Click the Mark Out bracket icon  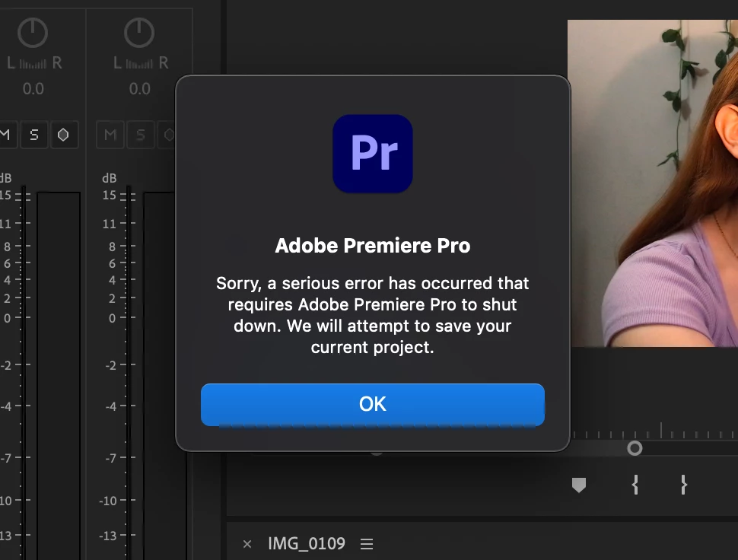click(683, 484)
